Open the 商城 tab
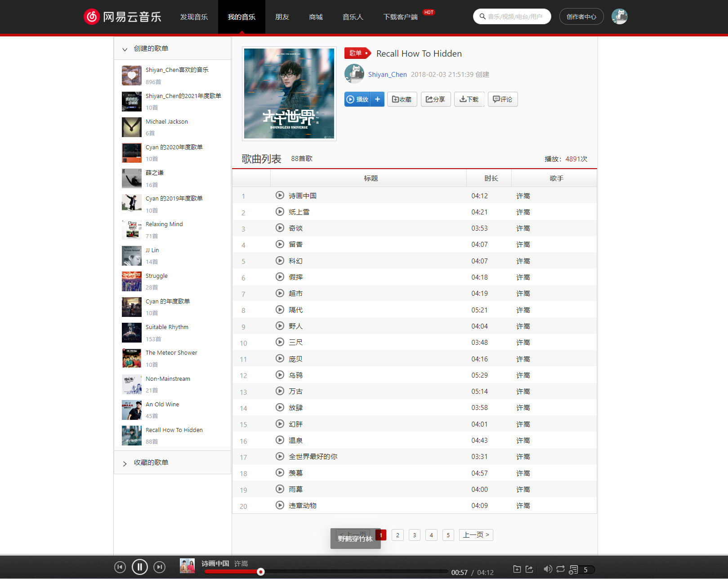Image resolution: width=728 pixels, height=579 pixels. (316, 17)
